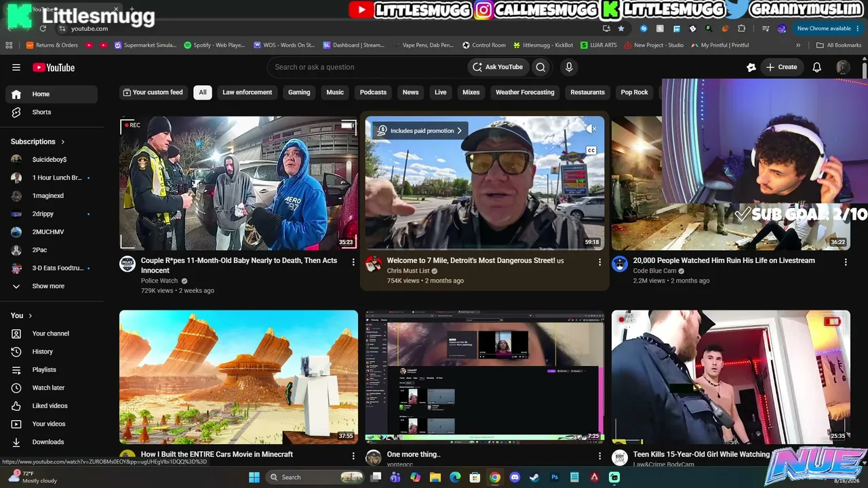
Task: Select the Podcasts filter chip
Action: click(373, 92)
